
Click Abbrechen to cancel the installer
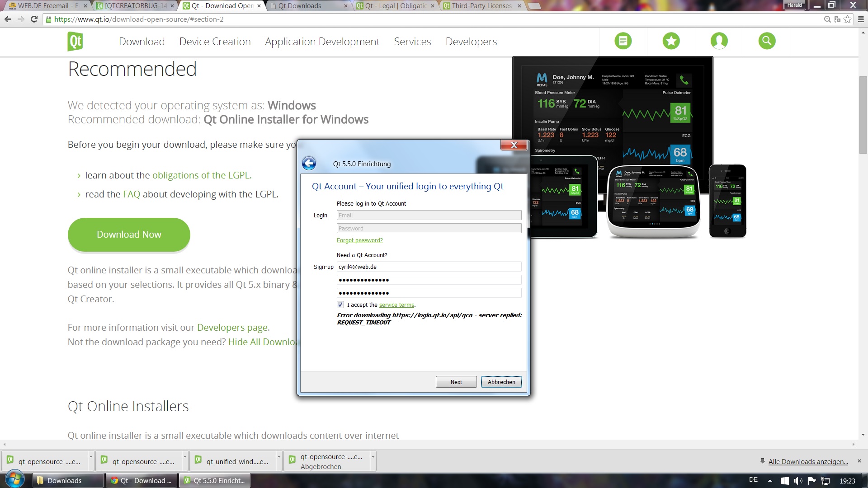tap(501, 382)
